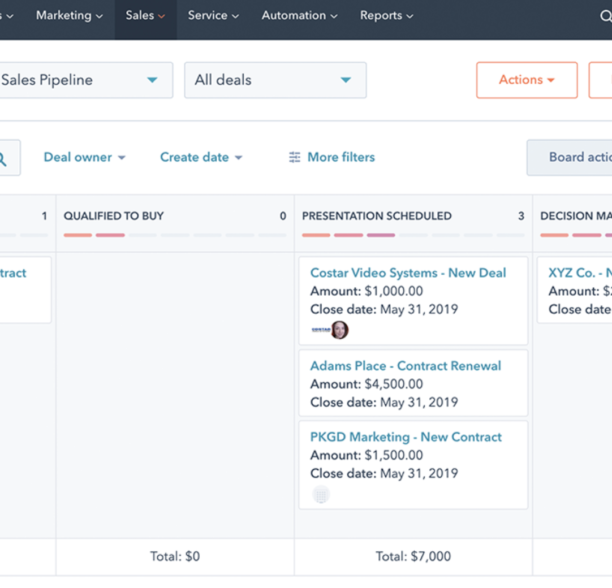Click company placeholder icon on PKGD Marketing card
Image resolution: width=612 pixels, height=588 pixels.
coord(321,495)
